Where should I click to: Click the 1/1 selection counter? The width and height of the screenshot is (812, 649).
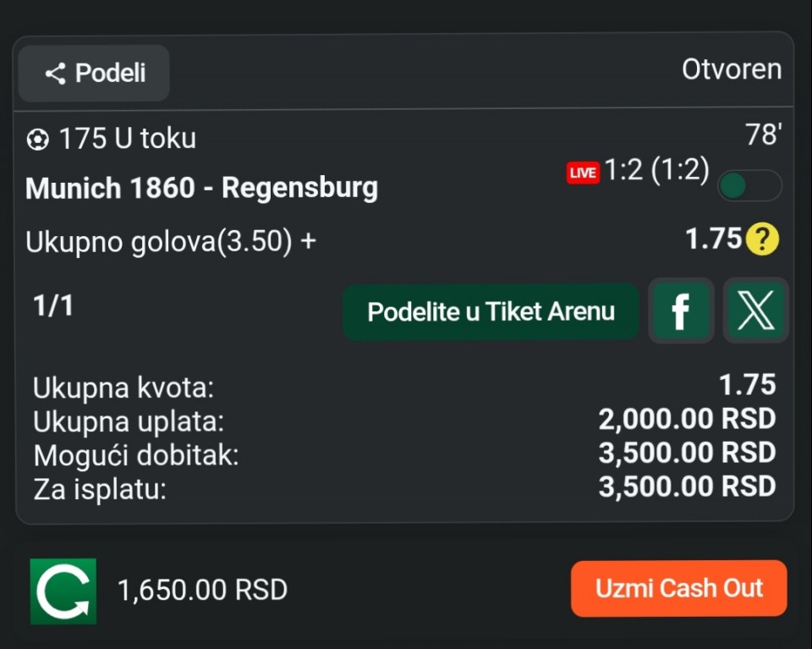point(53,306)
